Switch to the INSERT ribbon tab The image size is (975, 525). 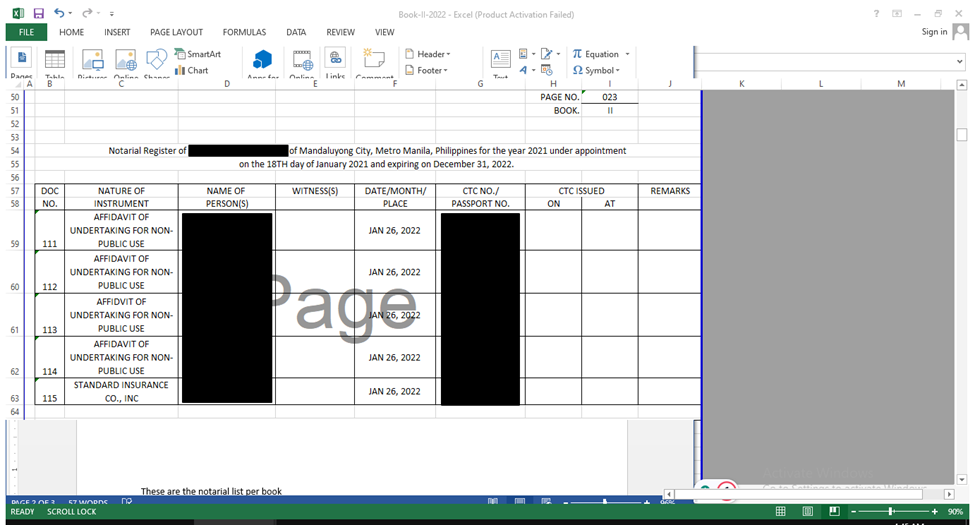(117, 32)
